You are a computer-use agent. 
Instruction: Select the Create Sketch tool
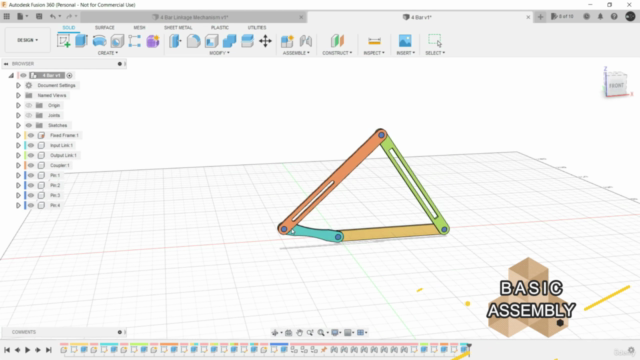[x=63, y=41]
